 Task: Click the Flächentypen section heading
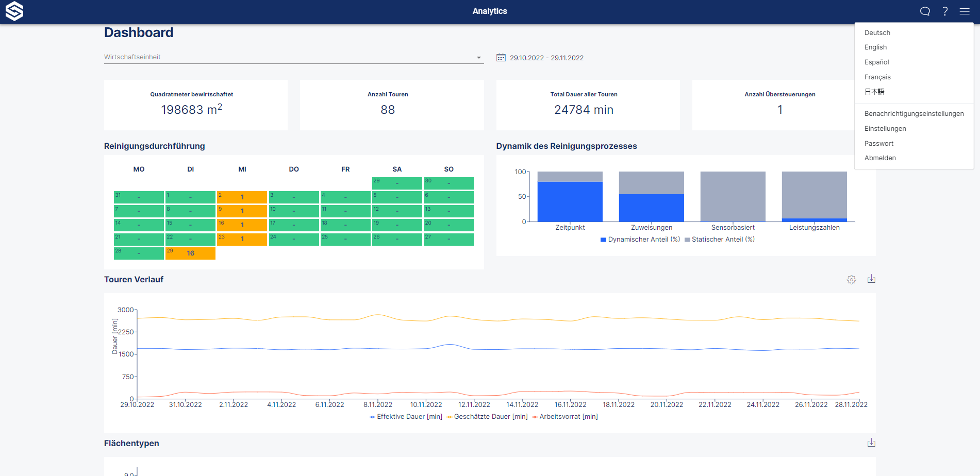click(131, 444)
